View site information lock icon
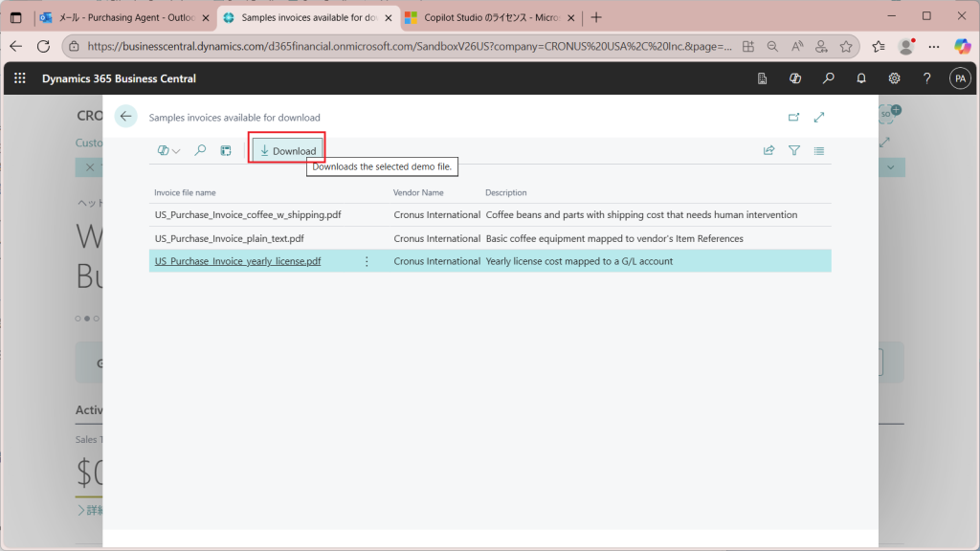The image size is (980, 551). 74,46
